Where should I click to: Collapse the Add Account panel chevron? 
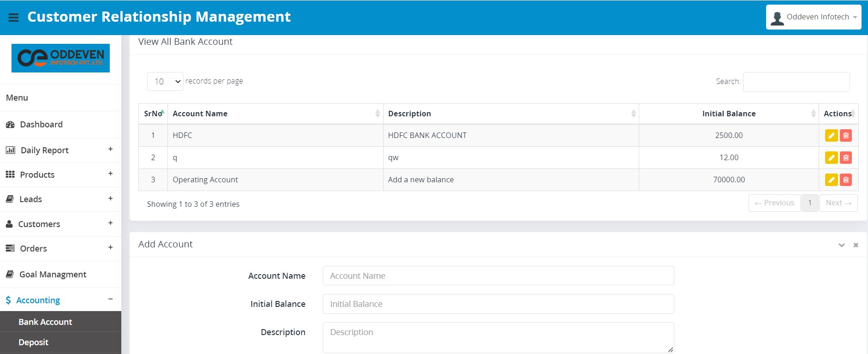coord(841,245)
